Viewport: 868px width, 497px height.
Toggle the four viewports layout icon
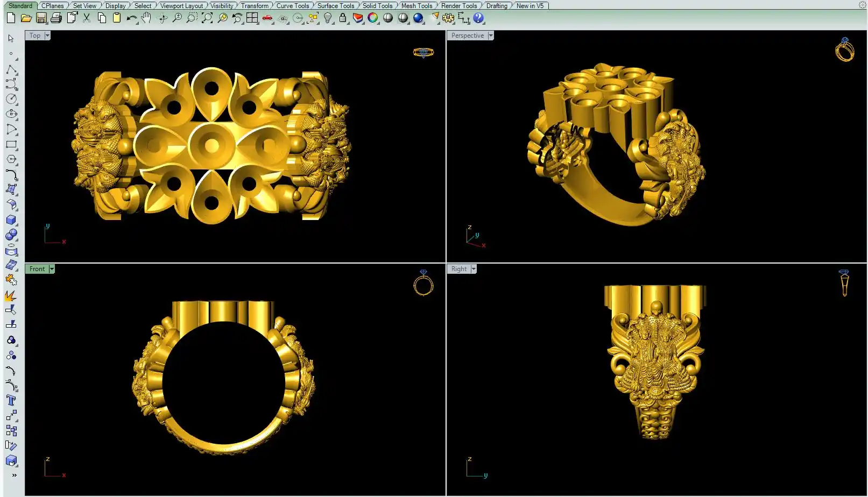[252, 18]
